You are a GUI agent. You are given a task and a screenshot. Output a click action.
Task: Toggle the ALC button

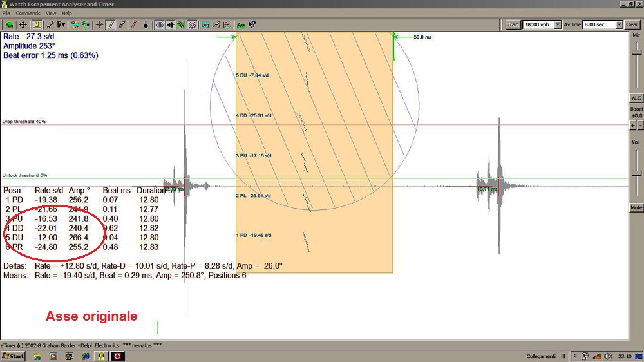point(636,98)
